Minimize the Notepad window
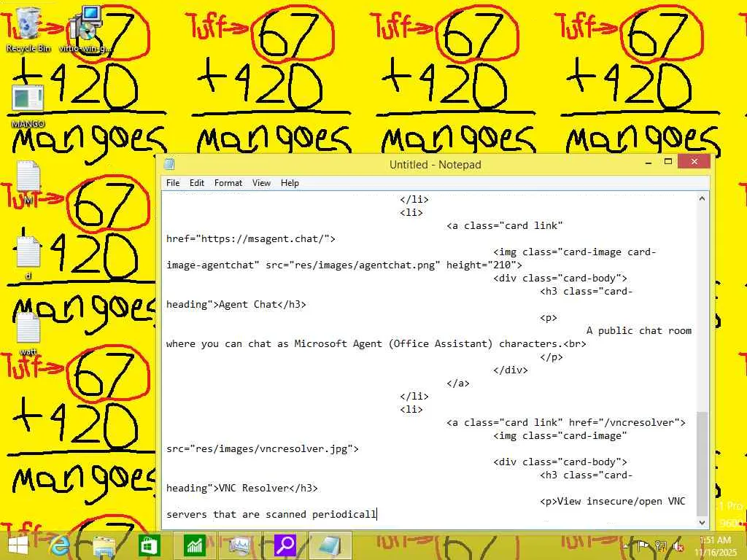 click(x=648, y=163)
